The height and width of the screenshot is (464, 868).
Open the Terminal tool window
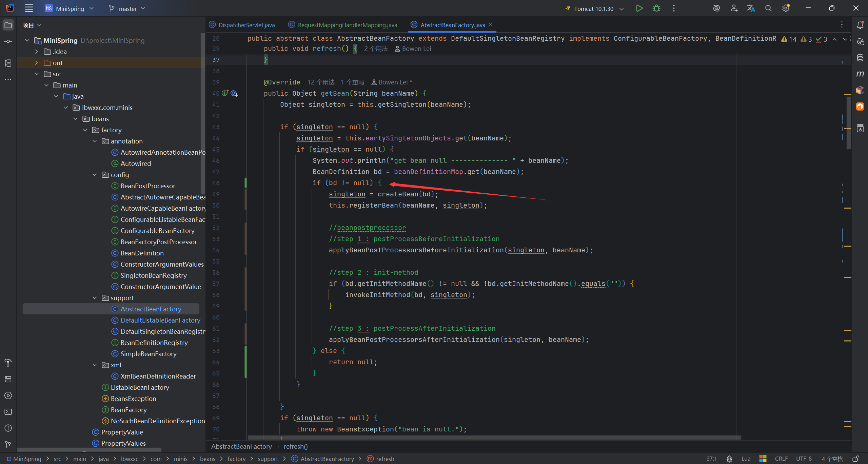click(x=8, y=412)
